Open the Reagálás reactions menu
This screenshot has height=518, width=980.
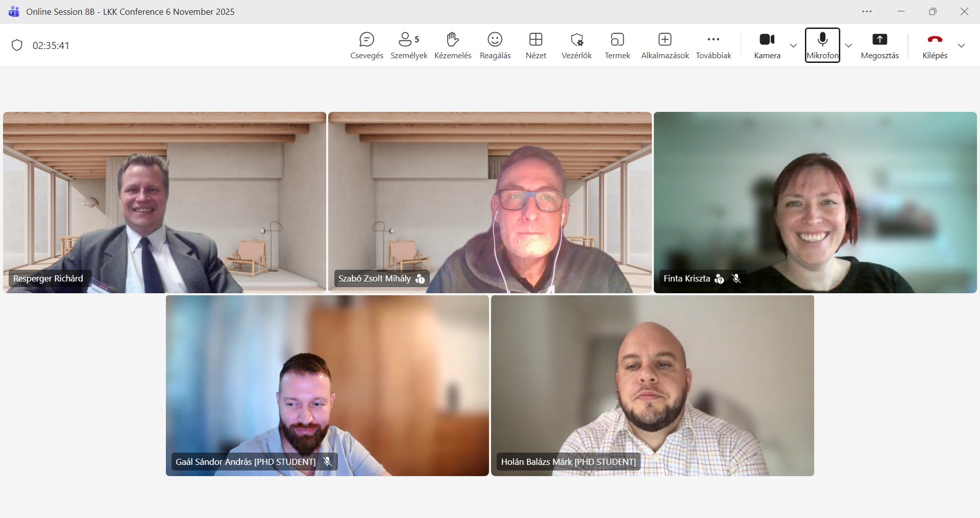coord(495,45)
